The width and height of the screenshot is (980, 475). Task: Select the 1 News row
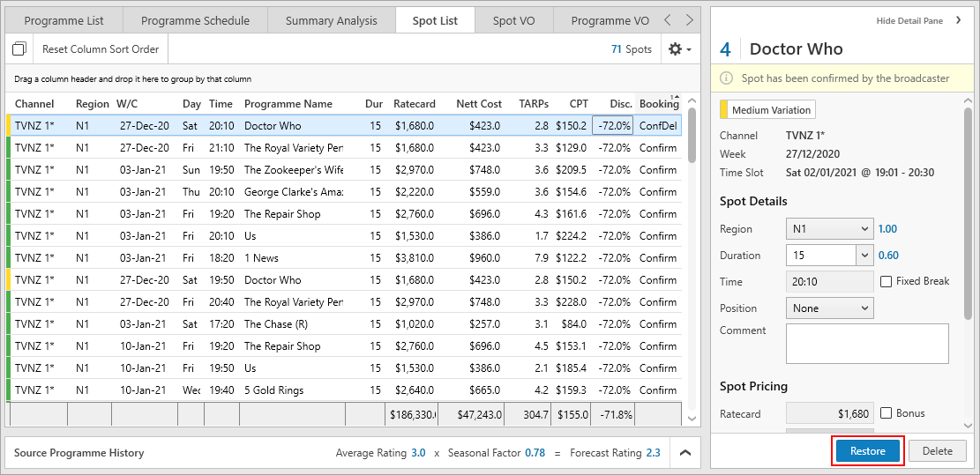tap(344, 258)
